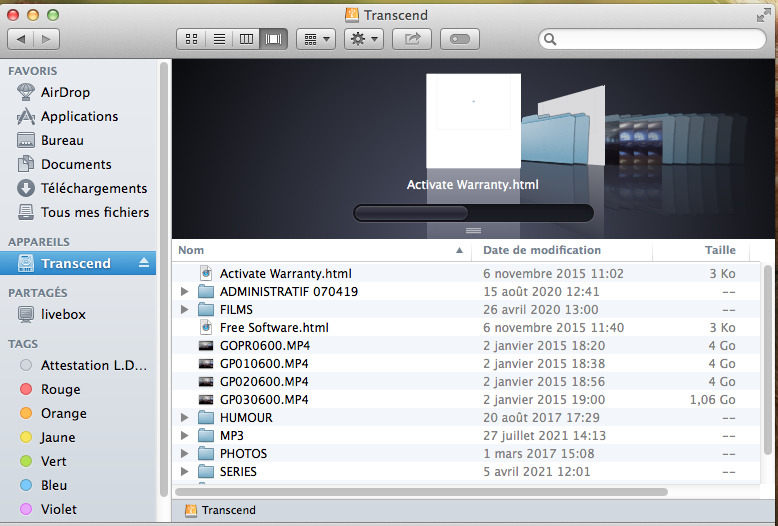Sort by Date de modification column
The width and height of the screenshot is (778, 526).
pyautogui.click(x=542, y=250)
